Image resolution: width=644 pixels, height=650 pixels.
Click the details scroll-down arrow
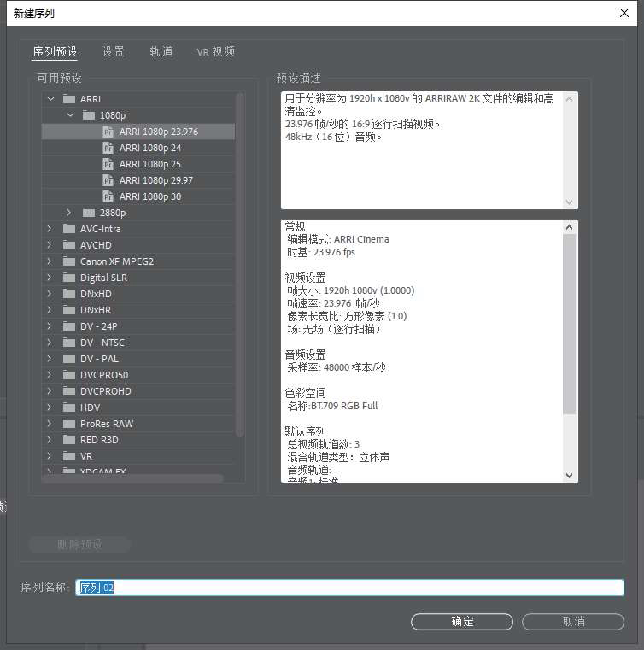coord(570,476)
